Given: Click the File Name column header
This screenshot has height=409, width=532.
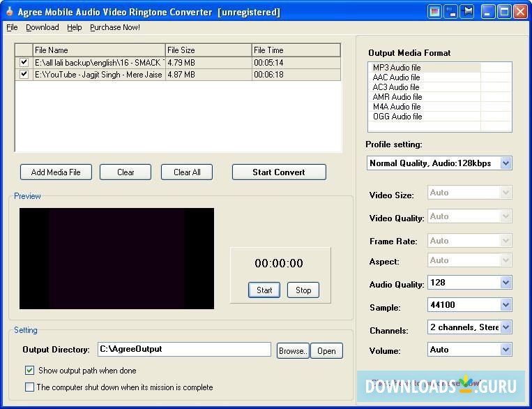Looking at the screenshot, I should coord(99,50).
